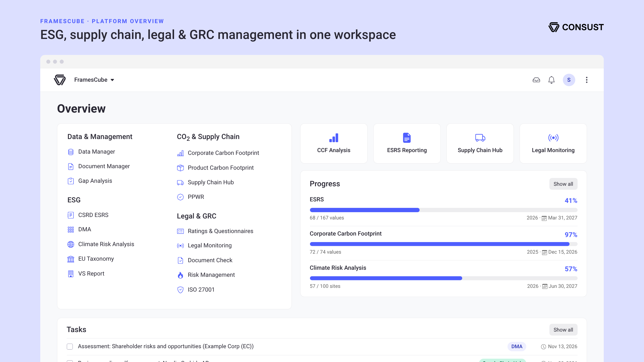Click the DMA tag on the task

[517, 347]
